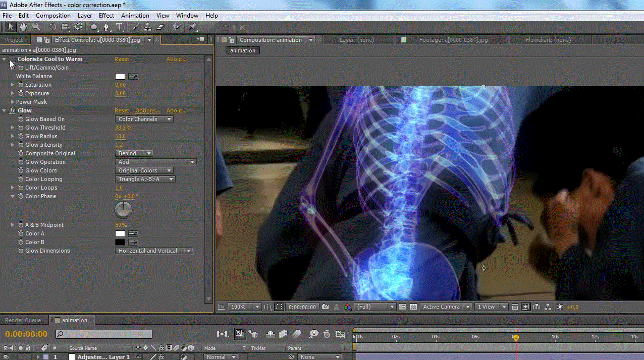Viewport: 644px width, 360px height.
Task: Select the Pan Behind tool
Action: click(78, 27)
